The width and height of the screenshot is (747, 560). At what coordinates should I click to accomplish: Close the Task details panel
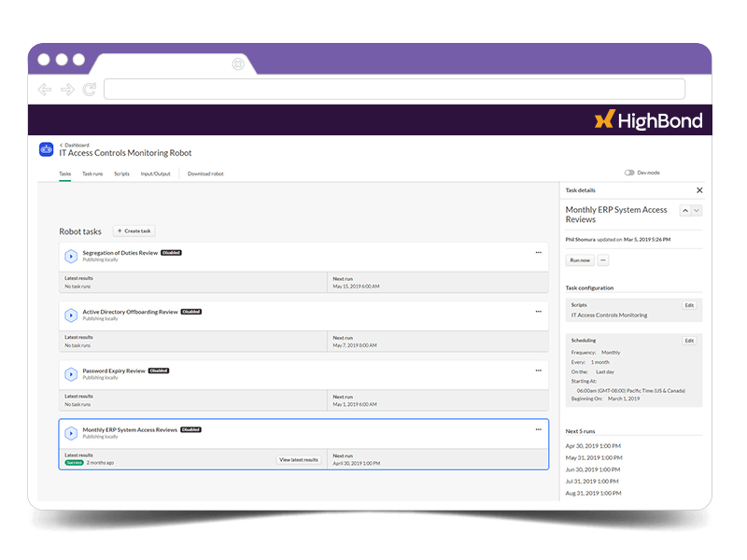699,190
